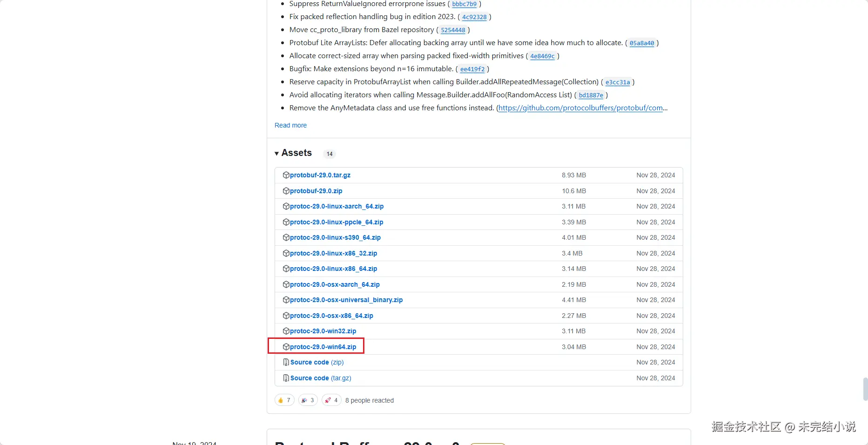Click the 8 people reacted text
Viewport: 868px width, 445px height.
point(370,400)
